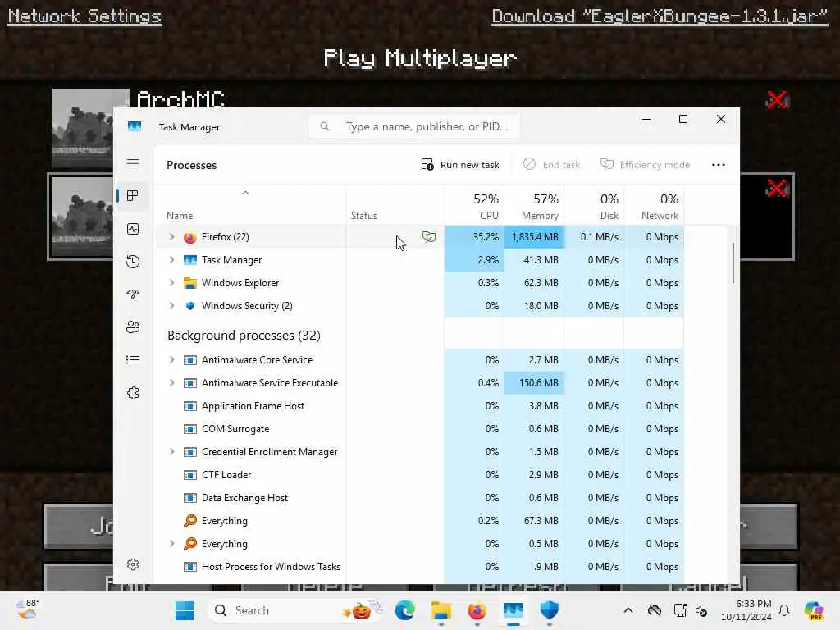840x630 pixels.
Task: Open the Copilot preview icon in the taskbar corner
Action: coord(814,610)
